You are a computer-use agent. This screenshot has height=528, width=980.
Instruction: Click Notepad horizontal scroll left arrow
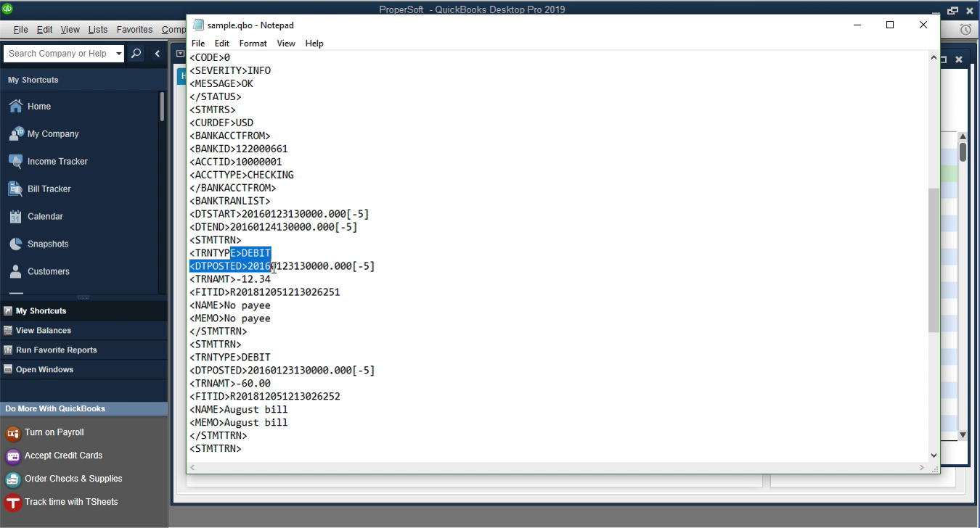coord(193,468)
